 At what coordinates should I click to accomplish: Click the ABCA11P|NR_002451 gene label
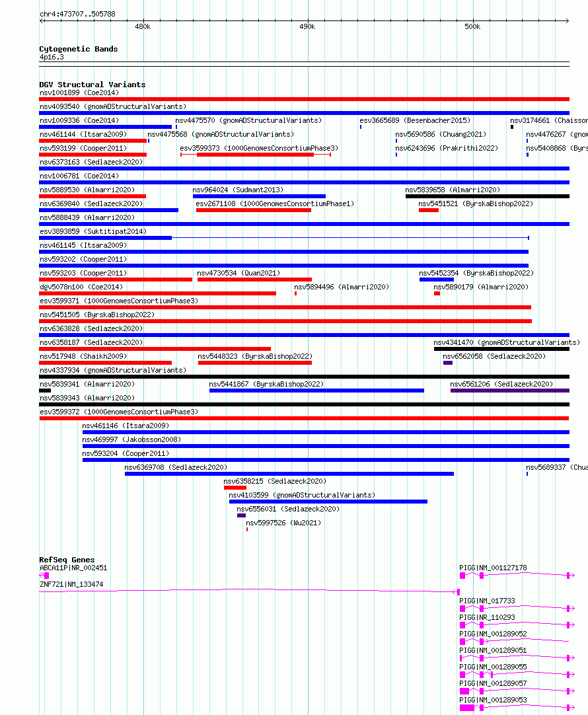(x=73, y=568)
